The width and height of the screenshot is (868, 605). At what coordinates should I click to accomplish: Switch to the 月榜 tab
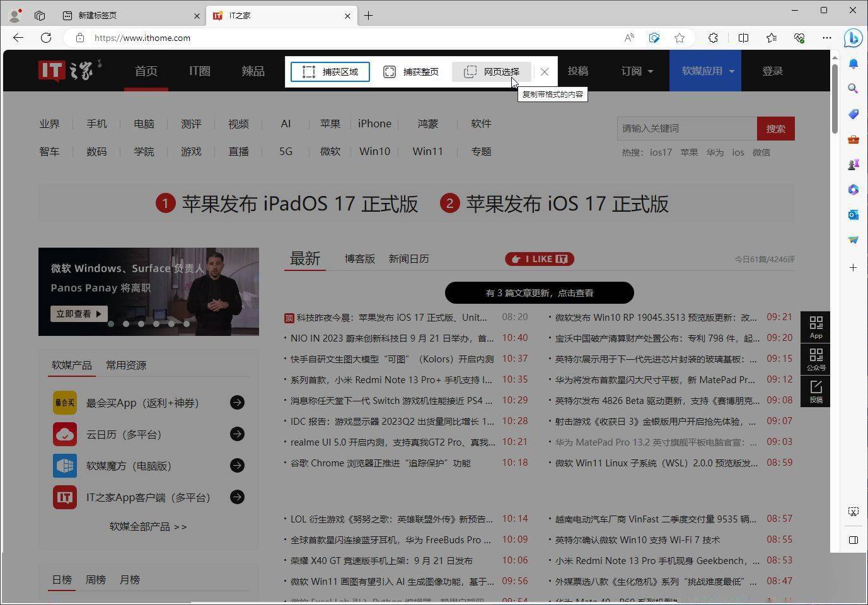coord(130,580)
